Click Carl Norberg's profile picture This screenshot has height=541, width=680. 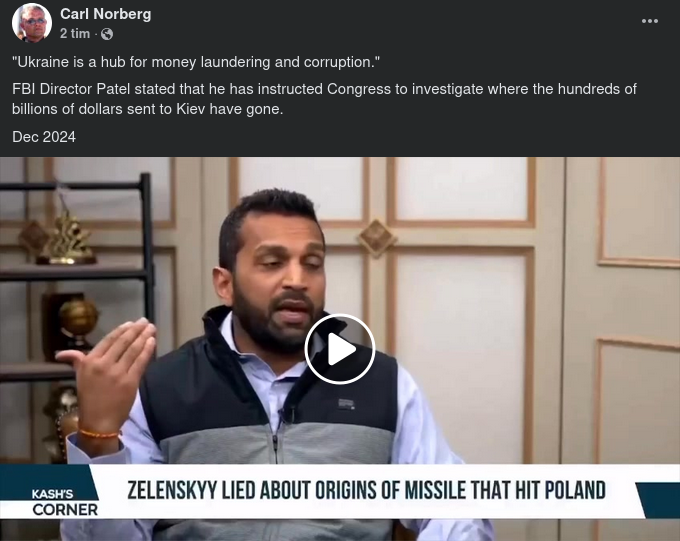point(31,23)
